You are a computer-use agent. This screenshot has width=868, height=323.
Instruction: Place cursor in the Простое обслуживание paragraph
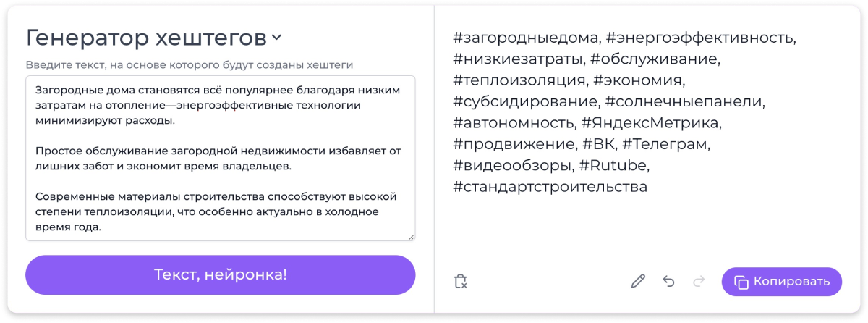(217, 158)
